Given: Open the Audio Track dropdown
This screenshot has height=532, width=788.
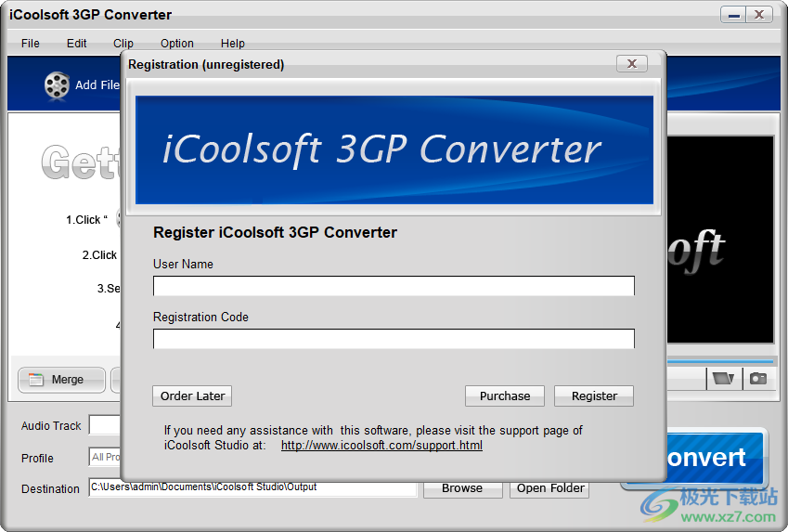Looking at the screenshot, I should pos(105,425).
